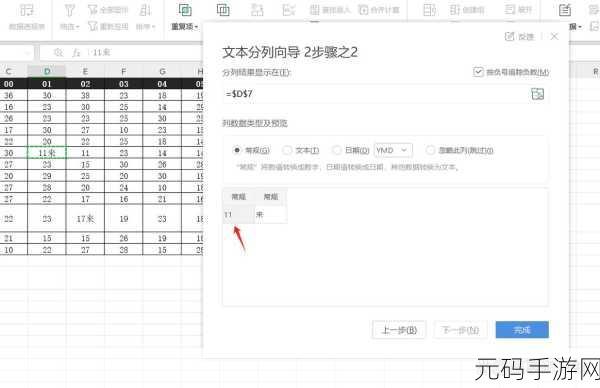Click the Sort (排序) icon
The width and height of the screenshot is (600, 388).
(x=145, y=10)
